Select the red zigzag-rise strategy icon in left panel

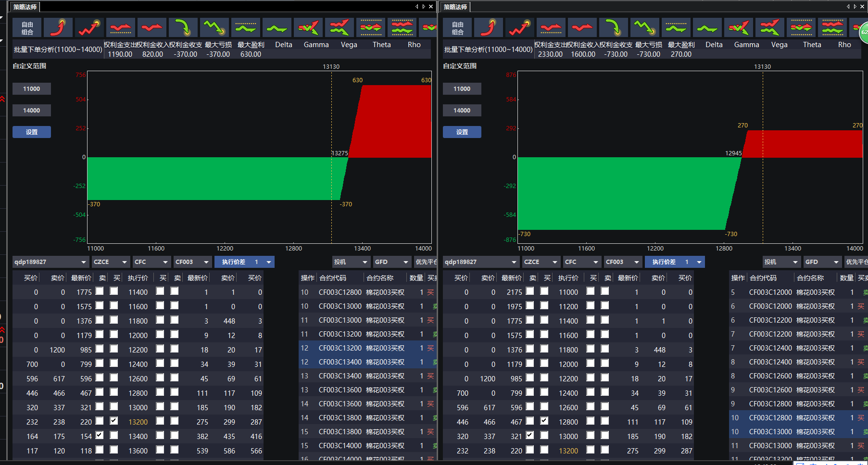pos(89,27)
